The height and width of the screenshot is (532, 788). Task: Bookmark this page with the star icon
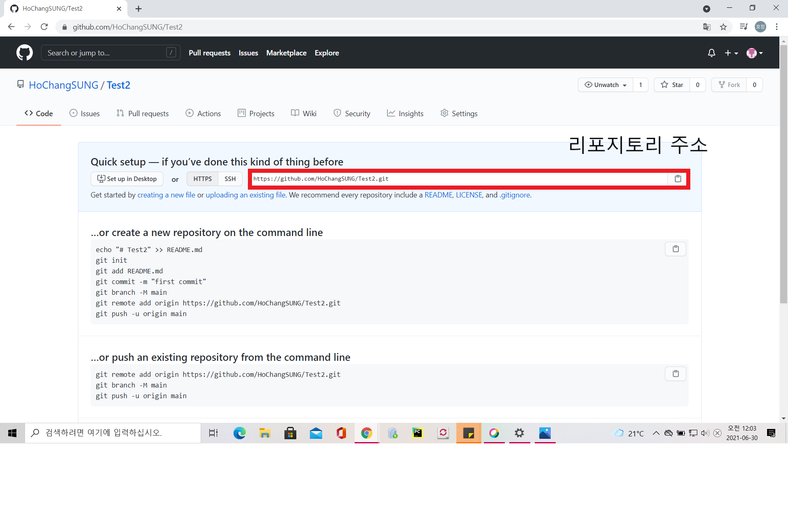tap(723, 27)
